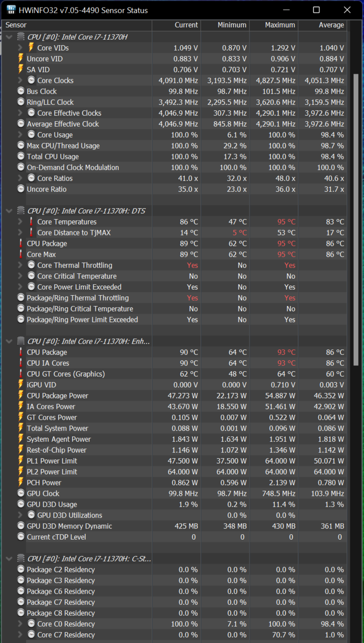Click thermometer icon beside CPU GT Cores (Graphics)

pos(21,373)
